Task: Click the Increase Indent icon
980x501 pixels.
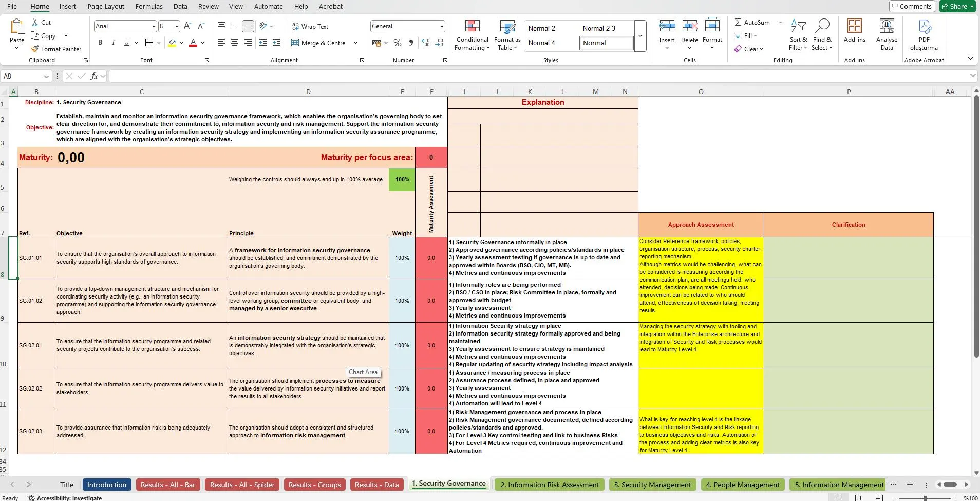Action: pyautogui.click(x=276, y=43)
